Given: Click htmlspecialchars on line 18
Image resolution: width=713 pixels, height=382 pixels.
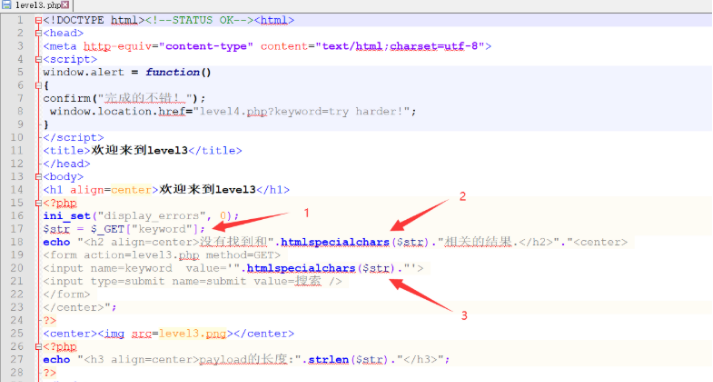Looking at the screenshot, I should [x=335, y=242].
